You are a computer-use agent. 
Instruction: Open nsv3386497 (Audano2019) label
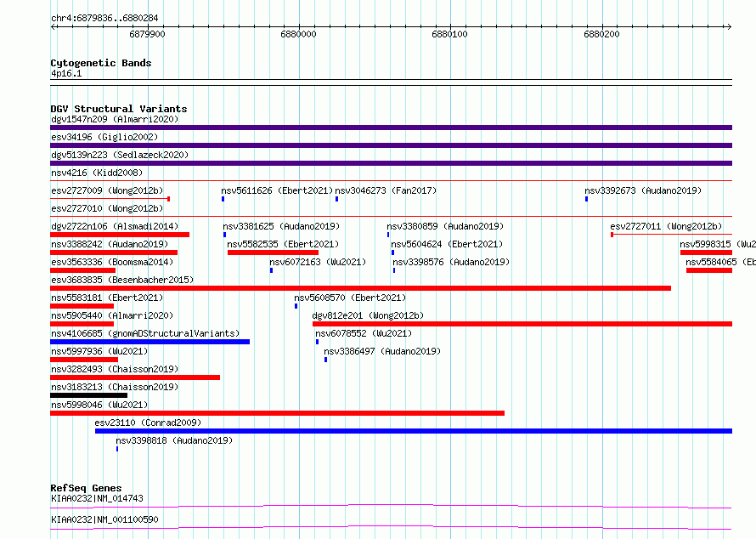[382, 351]
